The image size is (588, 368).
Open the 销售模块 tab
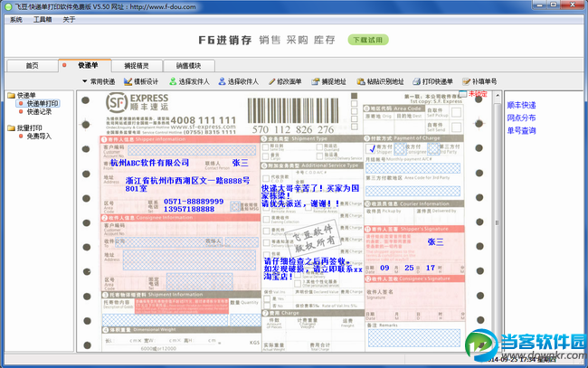(189, 66)
